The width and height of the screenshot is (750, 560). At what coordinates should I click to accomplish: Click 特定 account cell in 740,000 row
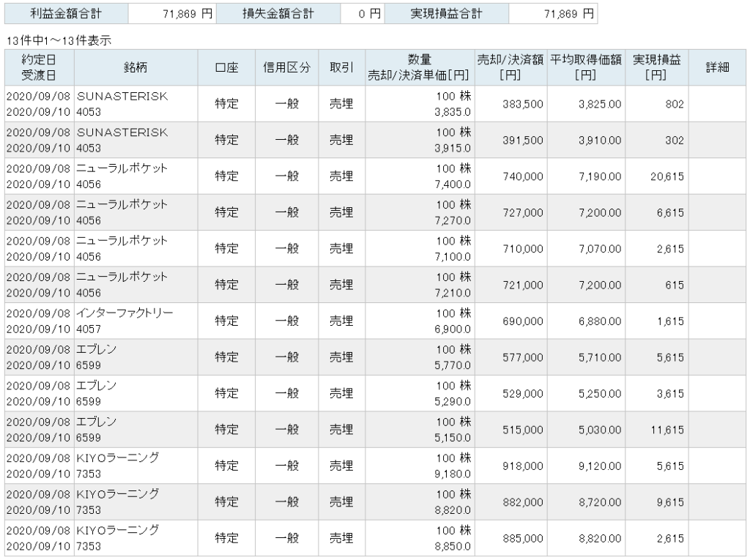tap(226, 176)
